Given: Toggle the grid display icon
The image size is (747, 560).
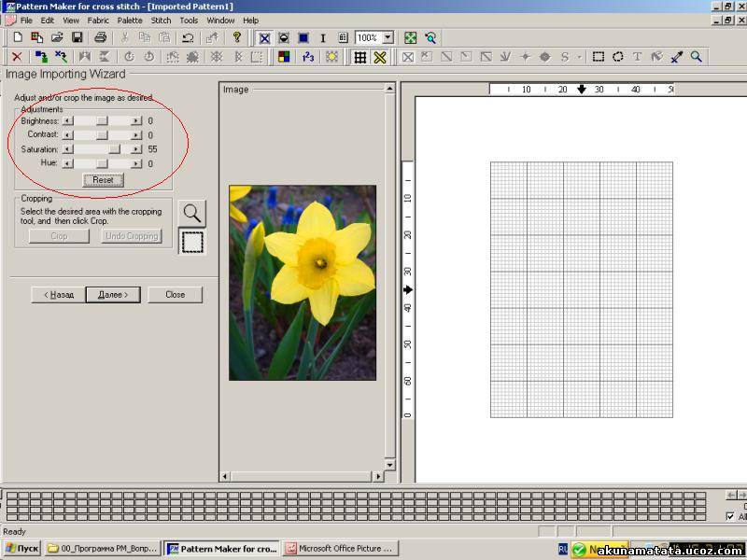Looking at the screenshot, I should click(x=360, y=58).
